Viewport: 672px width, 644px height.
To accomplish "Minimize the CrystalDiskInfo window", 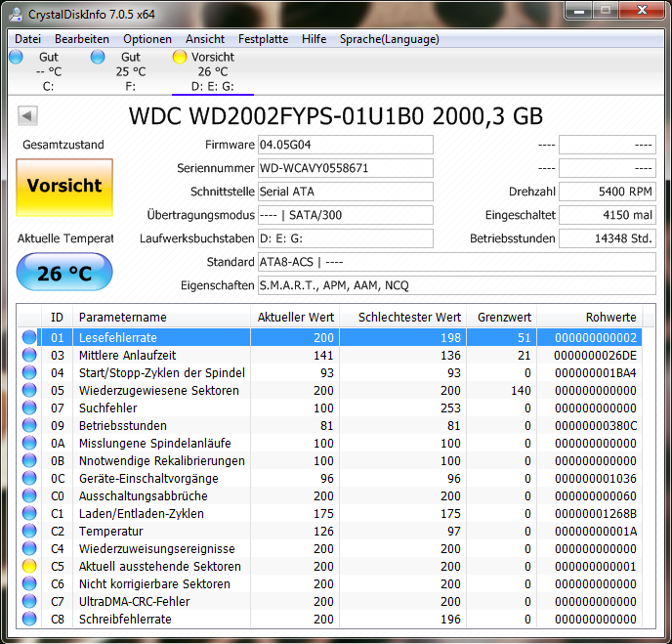I will click(579, 11).
